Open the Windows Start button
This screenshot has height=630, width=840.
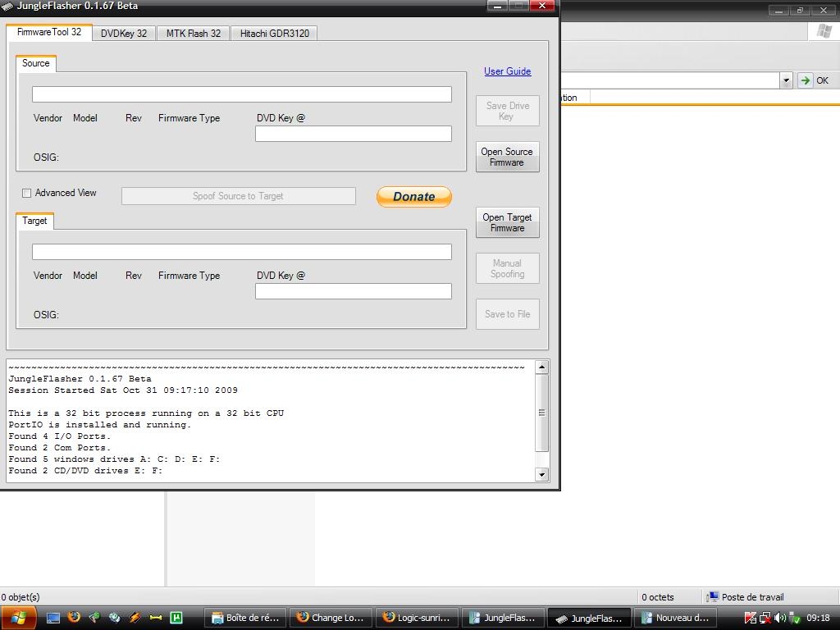click(18, 618)
